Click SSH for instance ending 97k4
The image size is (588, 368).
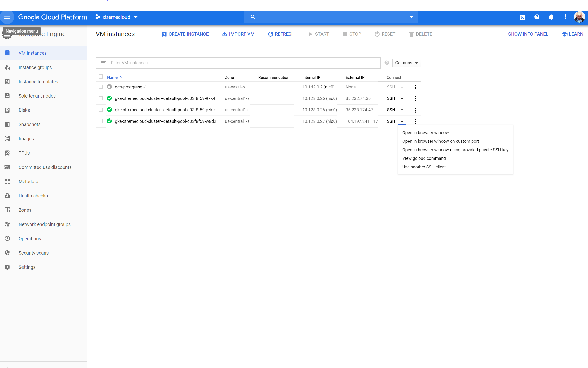pyautogui.click(x=391, y=98)
